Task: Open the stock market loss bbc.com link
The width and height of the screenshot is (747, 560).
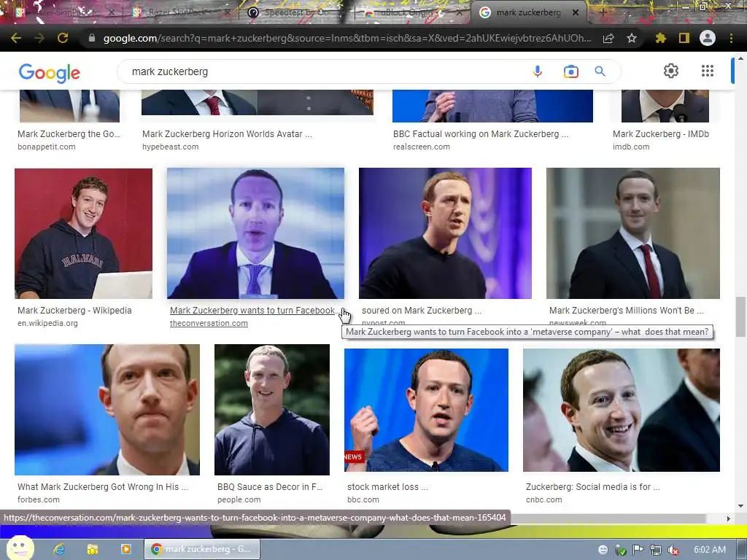Action: click(x=388, y=486)
